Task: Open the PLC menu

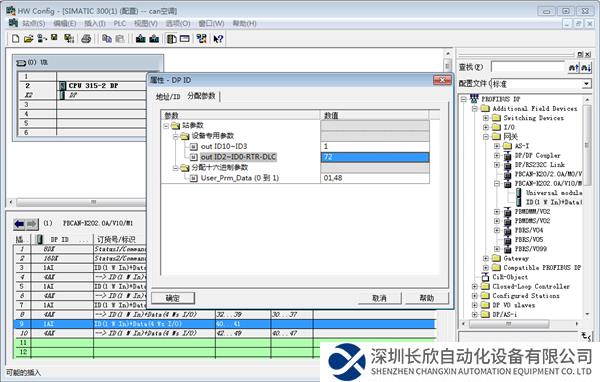Action: point(120,23)
